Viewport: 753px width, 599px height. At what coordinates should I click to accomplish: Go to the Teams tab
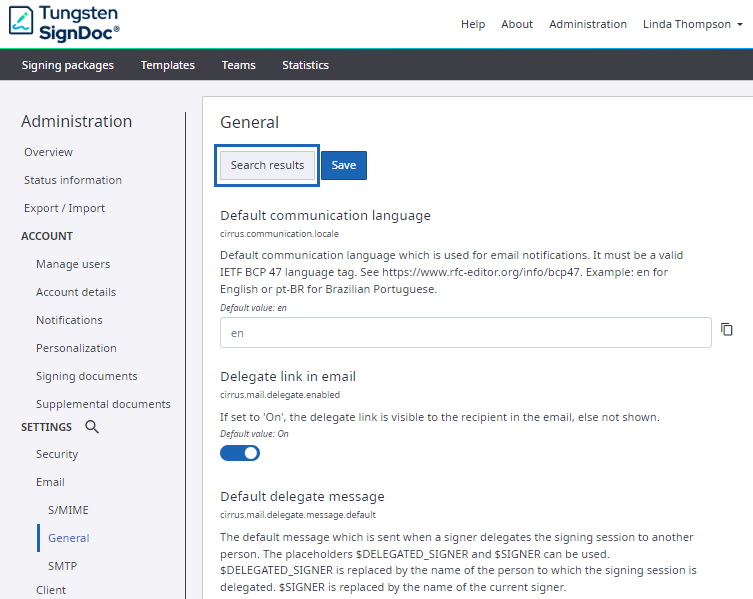click(238, 65)
